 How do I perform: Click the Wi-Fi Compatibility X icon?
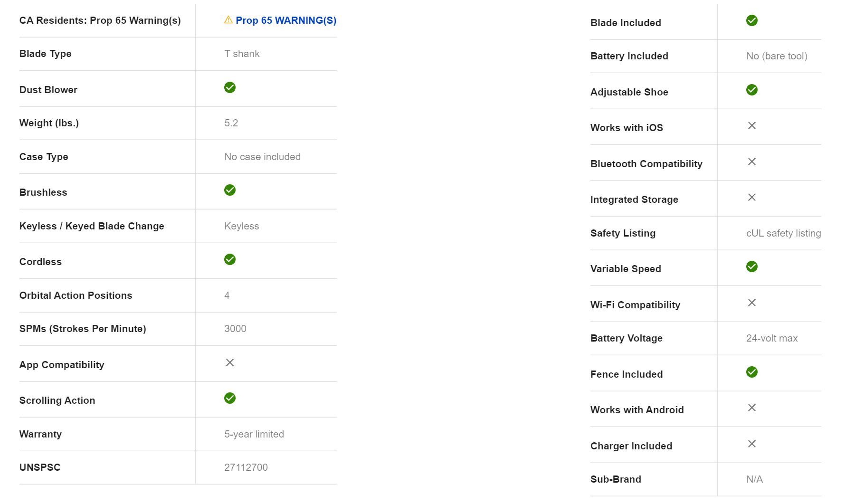click(x=752, y=303)
